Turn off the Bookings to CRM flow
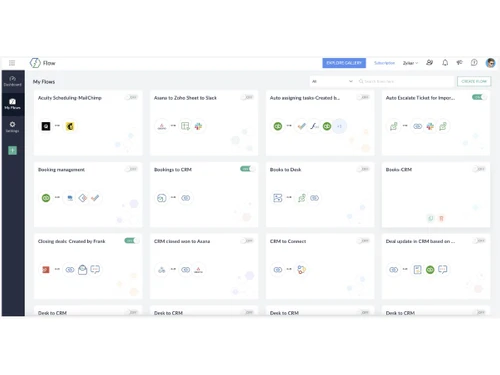500x375 pixels. [247, 169]
